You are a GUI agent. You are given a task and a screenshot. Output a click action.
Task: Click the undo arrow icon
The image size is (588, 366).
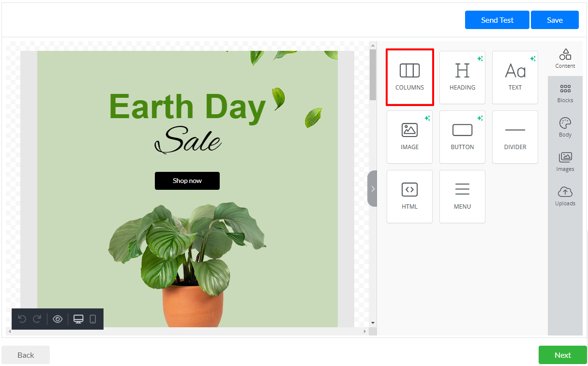point(22,319)
